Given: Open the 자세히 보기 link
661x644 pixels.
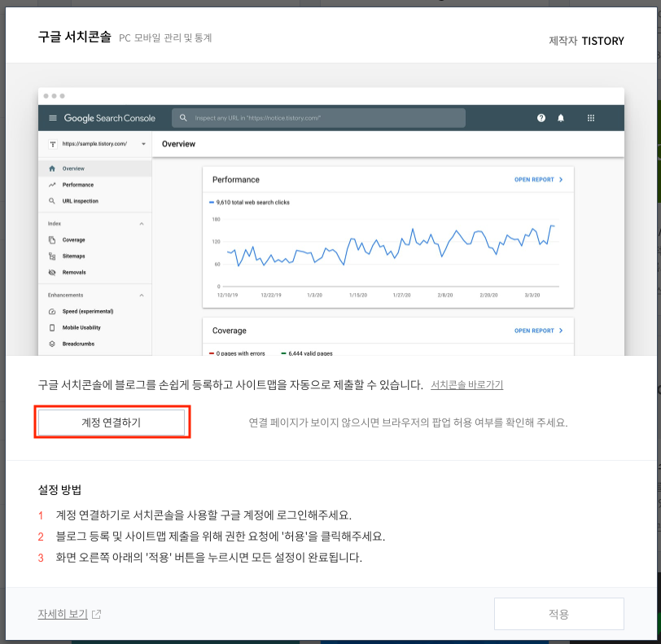Looking at the screenshot, I should pos(63,614).
